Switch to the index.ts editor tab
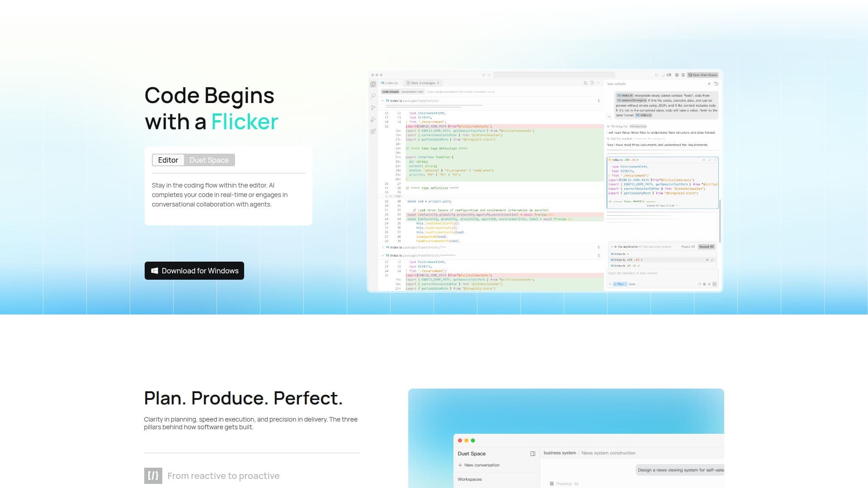This screenshot has width=868, height=488. tap(389, 83)
